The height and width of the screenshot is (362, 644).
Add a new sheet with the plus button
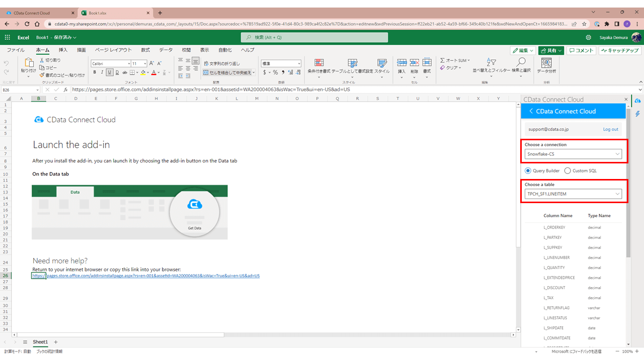[56, 342]
